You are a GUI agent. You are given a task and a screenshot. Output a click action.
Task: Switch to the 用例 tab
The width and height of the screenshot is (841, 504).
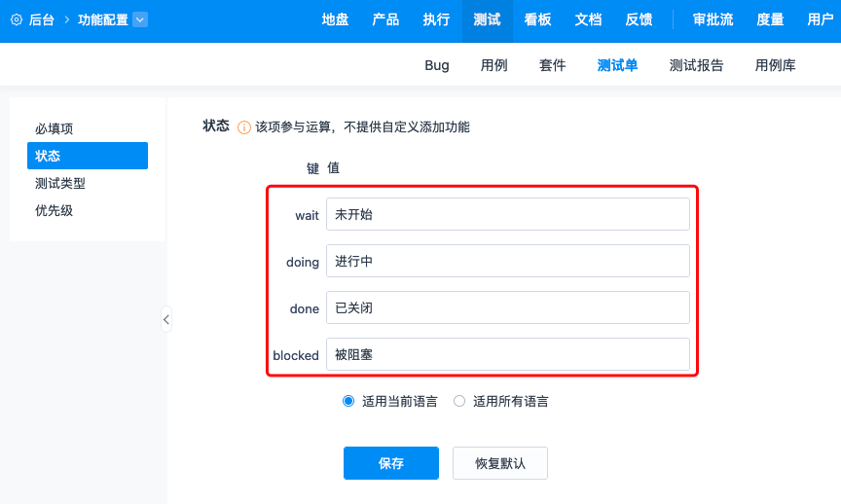pyautogui.click(x=494, y=65)
